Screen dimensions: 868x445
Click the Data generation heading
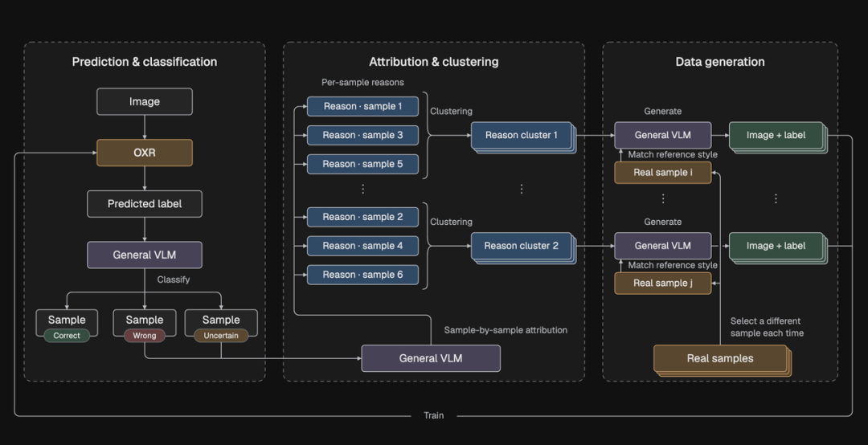(x=719, y=61)
